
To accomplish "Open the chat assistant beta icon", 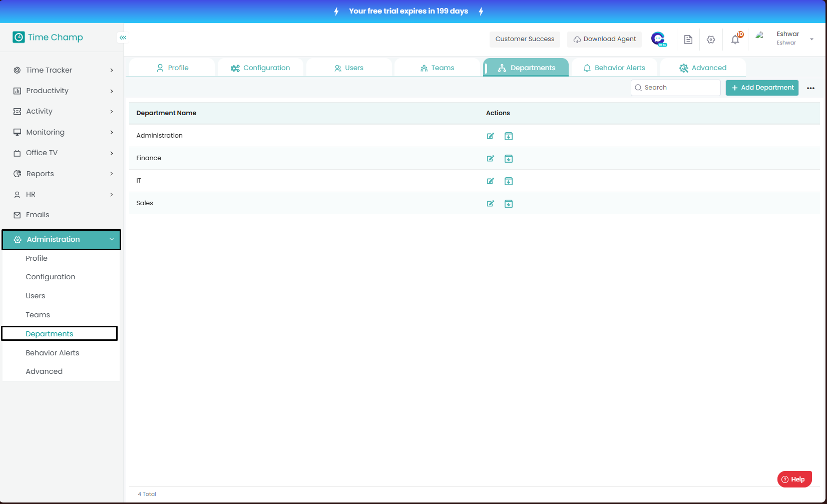I will tap(658, 39).
